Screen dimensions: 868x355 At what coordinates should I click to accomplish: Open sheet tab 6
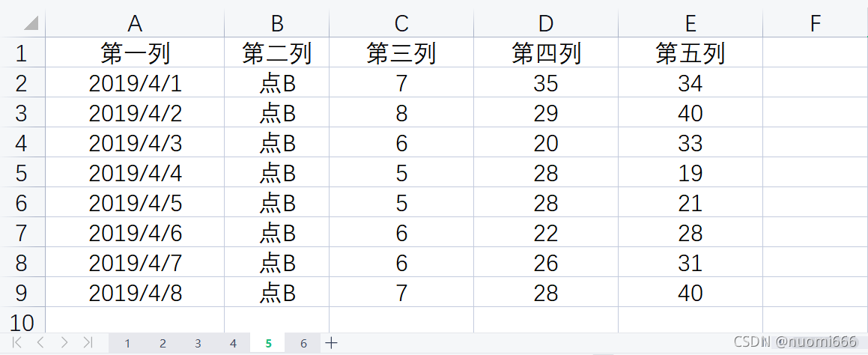tap(303, 344)
